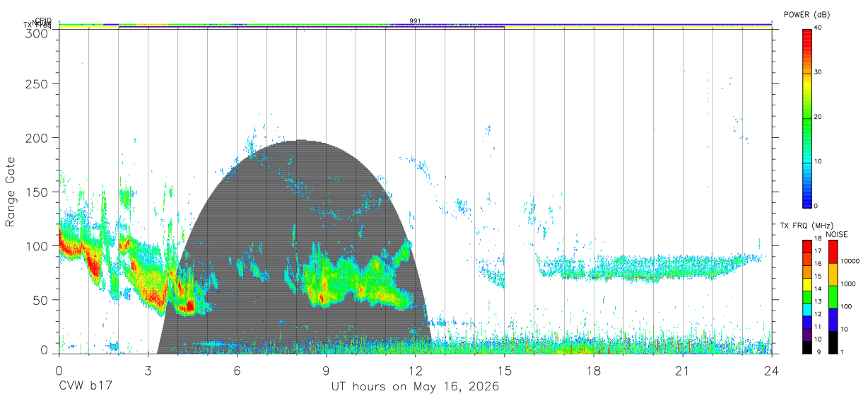Click the 20 label on POWER colorbar
Screen dimensions: 868x401
pyautogui.click(x=819, y=117)
